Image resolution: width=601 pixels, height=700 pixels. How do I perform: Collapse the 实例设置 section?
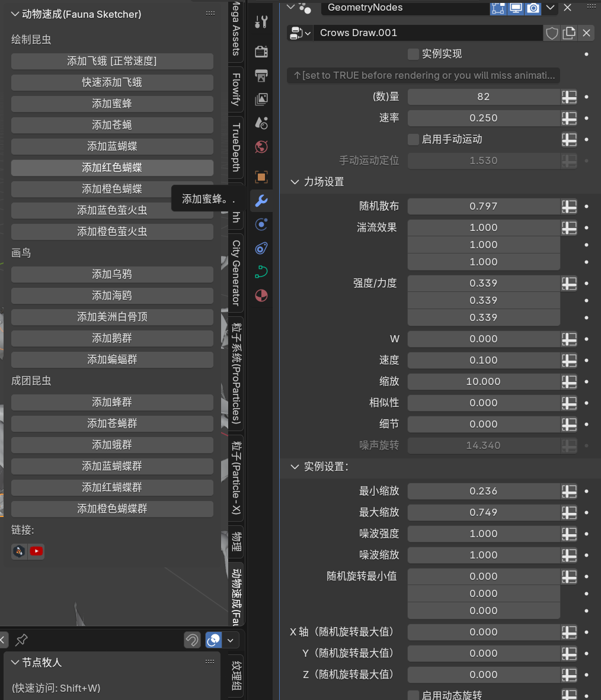pos(295,467)
